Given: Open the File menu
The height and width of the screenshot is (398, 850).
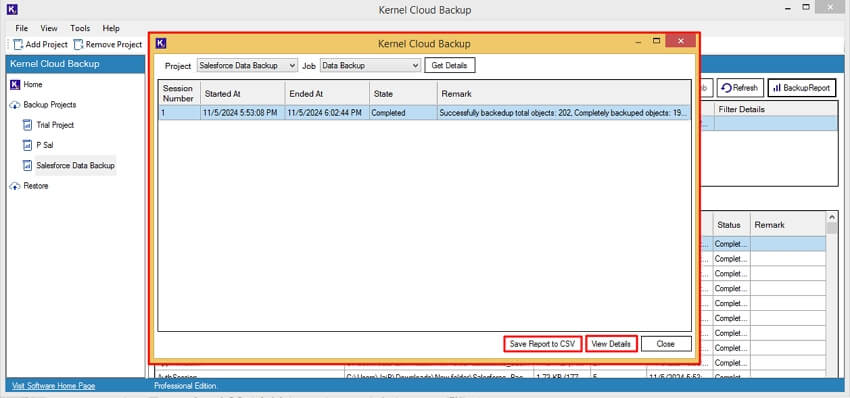Looking at the screenshot, I should pos(22,28).
